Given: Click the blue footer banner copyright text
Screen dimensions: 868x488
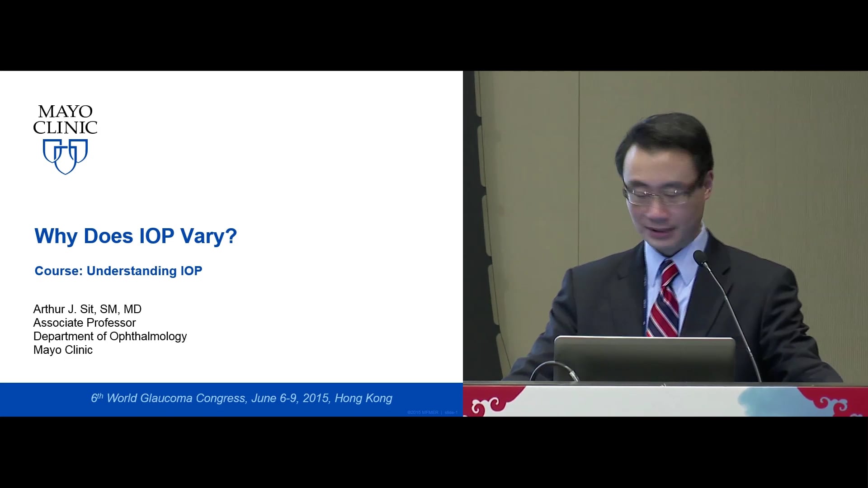Looking at the screenshot, I should [423, 413].
